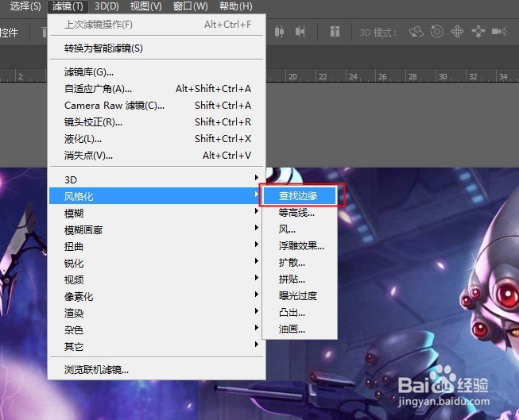Select 消失点(V)... vanishing point
Image resolution: width=519 pixels, height=420 pixels.
tap(157, 155)
